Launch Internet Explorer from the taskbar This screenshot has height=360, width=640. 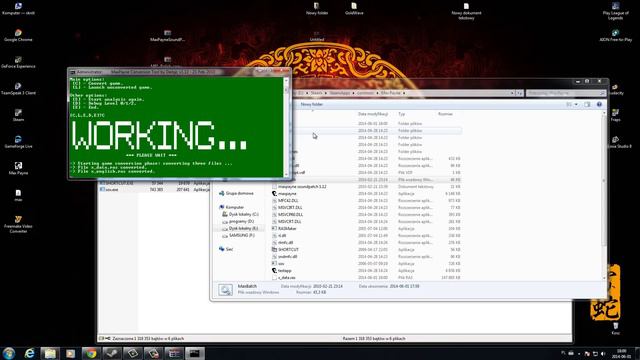29,353
